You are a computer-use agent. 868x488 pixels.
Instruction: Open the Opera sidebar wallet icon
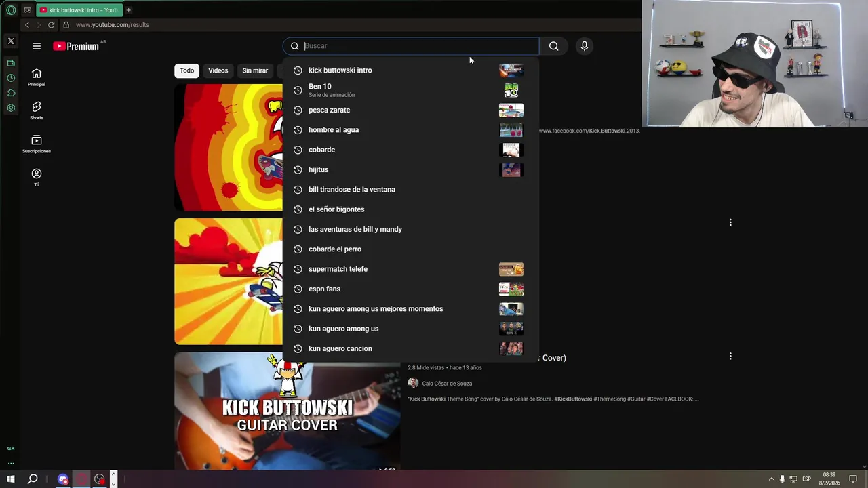click(11, 63)
